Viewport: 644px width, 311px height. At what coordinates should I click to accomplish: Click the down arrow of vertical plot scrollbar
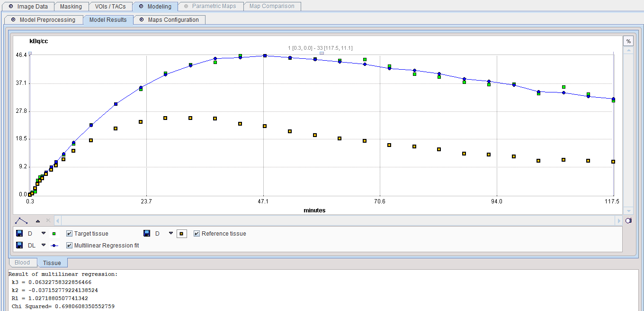628,210
